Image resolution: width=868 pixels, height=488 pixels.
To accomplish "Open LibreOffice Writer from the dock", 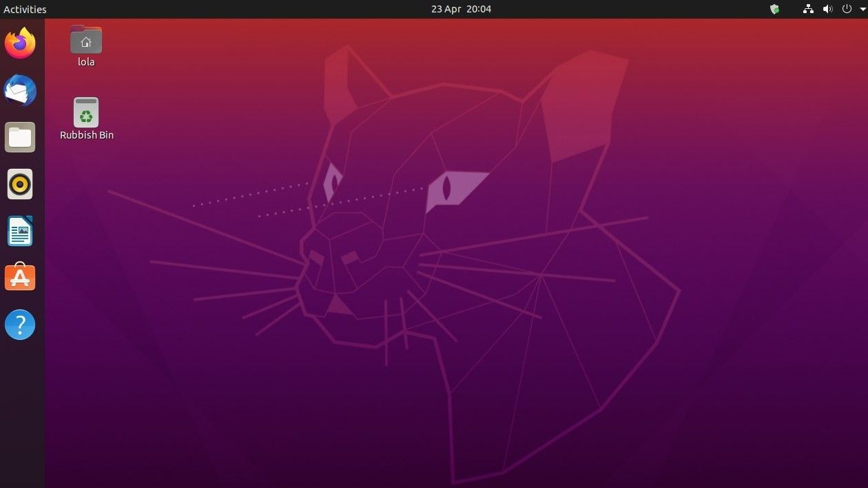I will [20, 231].
